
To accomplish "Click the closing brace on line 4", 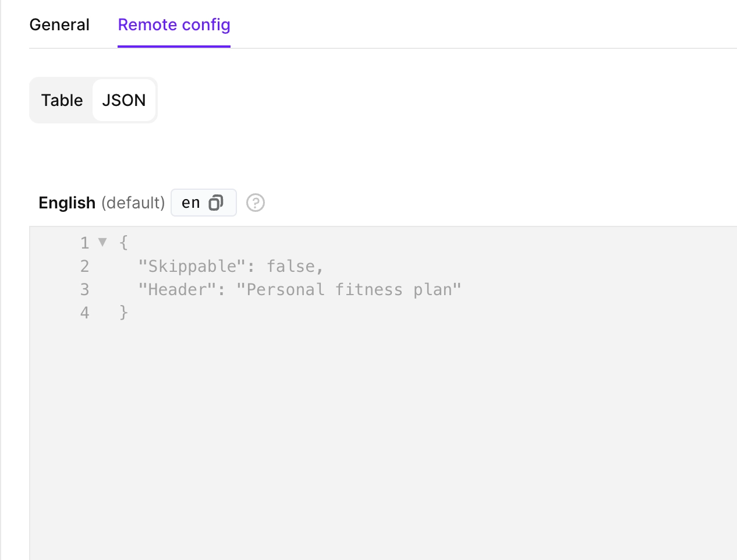I will pyautogui.click(x=123, y=313).
